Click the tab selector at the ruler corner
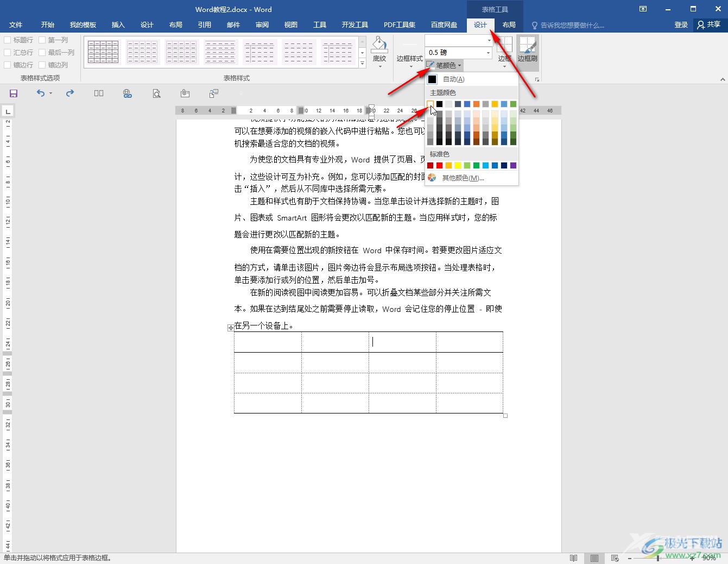The width and height of the screenshot is (728, 564). coord(8,111)
